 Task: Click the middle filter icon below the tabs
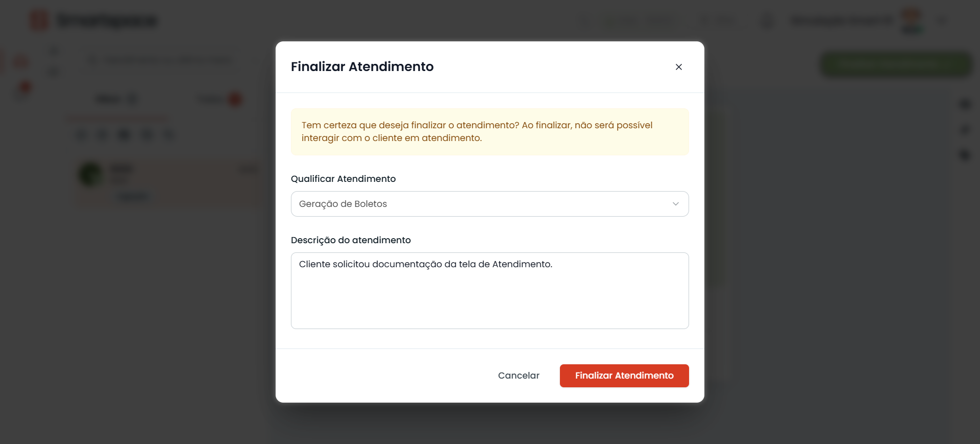pos(124,135)
